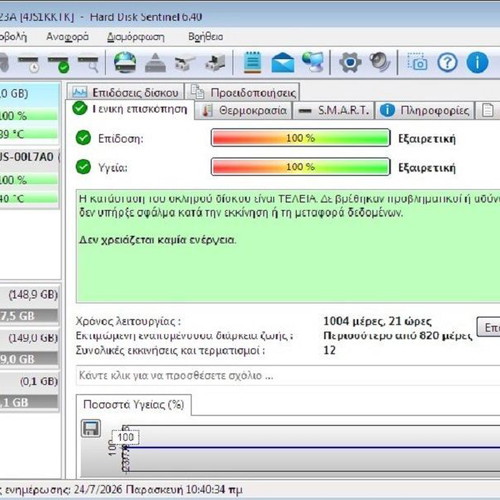The width and height of the screenshot is (500, 500).
Task: Click the 9,0 GB partition usage bar
Action: 29,359
